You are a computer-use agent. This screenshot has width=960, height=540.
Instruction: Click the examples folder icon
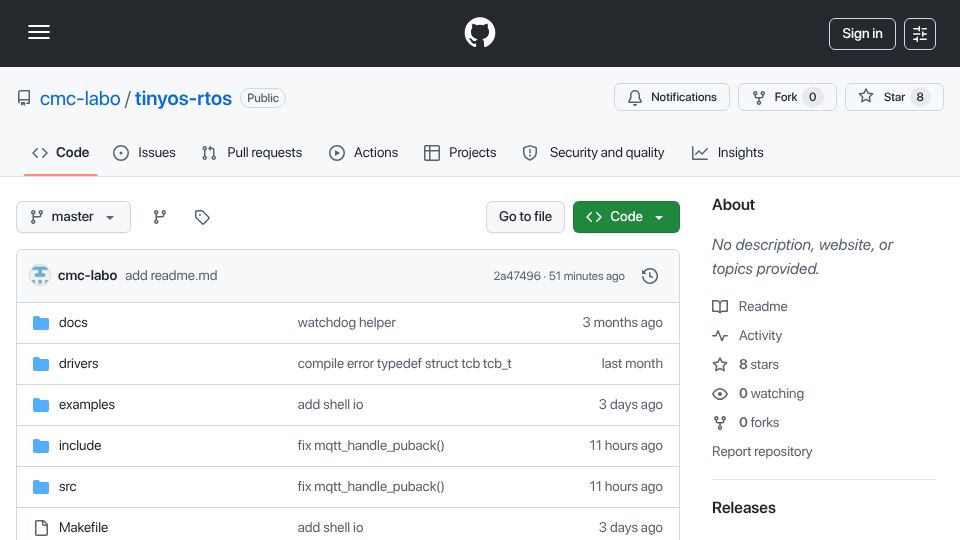41,405
